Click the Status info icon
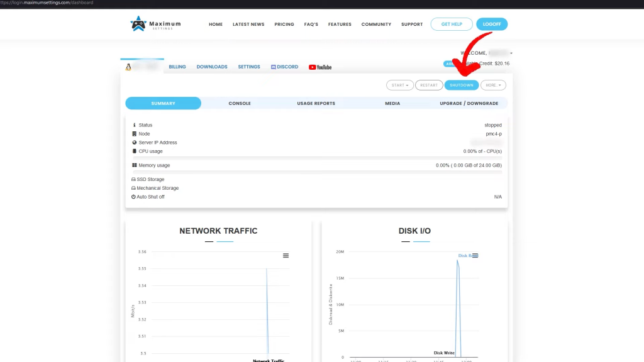Image resolution: width=644 pixels, height=362 pixels. click(134, 125)
